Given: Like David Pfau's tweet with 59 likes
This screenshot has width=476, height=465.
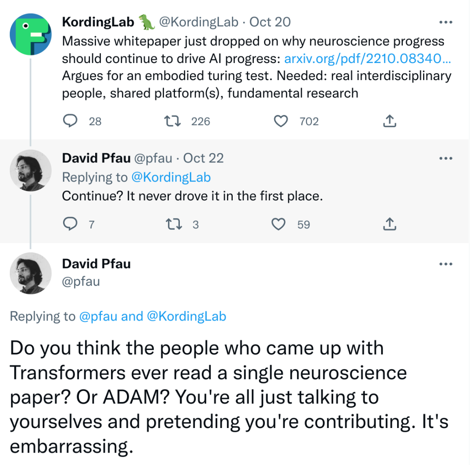Looking at the screenshot, I should 278,225.
